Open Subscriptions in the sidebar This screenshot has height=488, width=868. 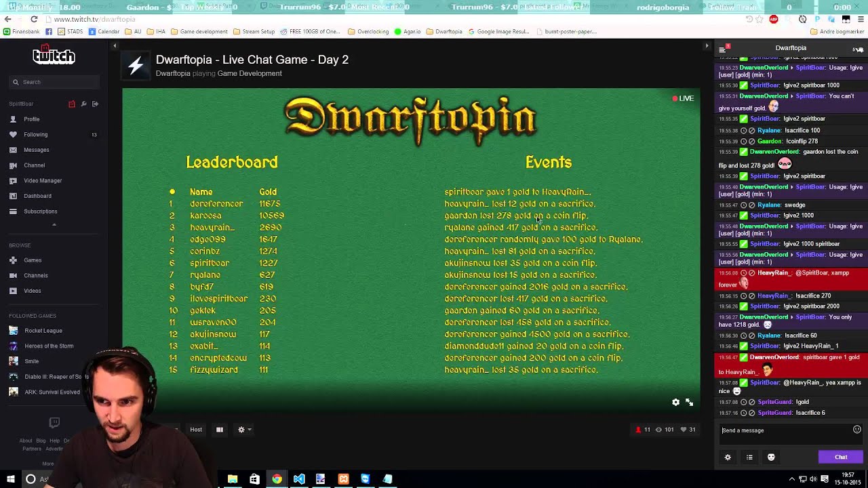pos(41,211)
